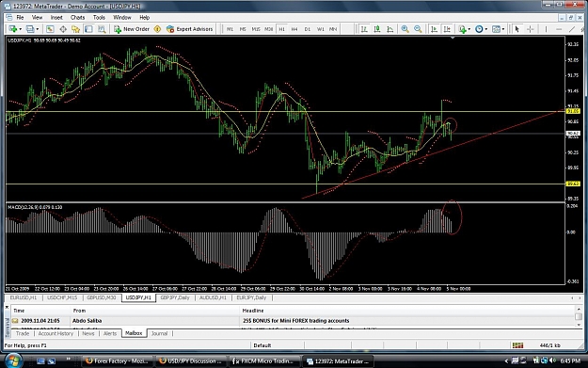
Task: Click the Indicators list icon
Action: [x=462, y=29]
